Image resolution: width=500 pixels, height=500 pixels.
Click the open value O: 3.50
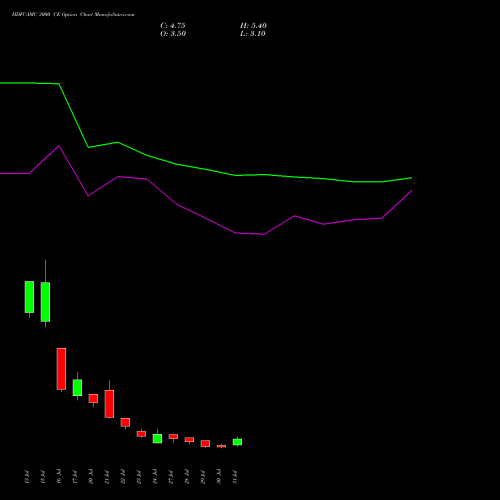[173, 34]
